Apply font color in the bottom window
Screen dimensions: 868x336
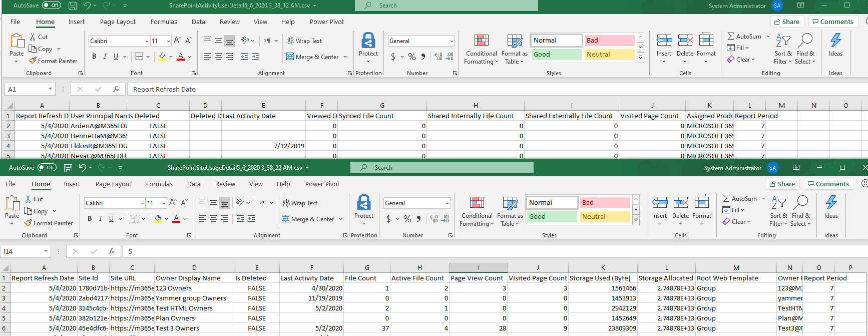click(176, 219)
